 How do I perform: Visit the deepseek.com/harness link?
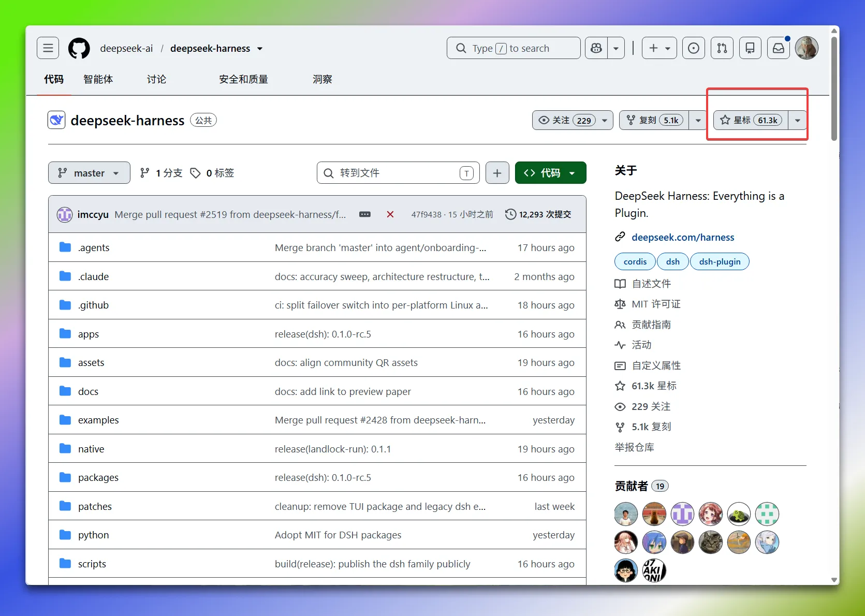point(683,237)
